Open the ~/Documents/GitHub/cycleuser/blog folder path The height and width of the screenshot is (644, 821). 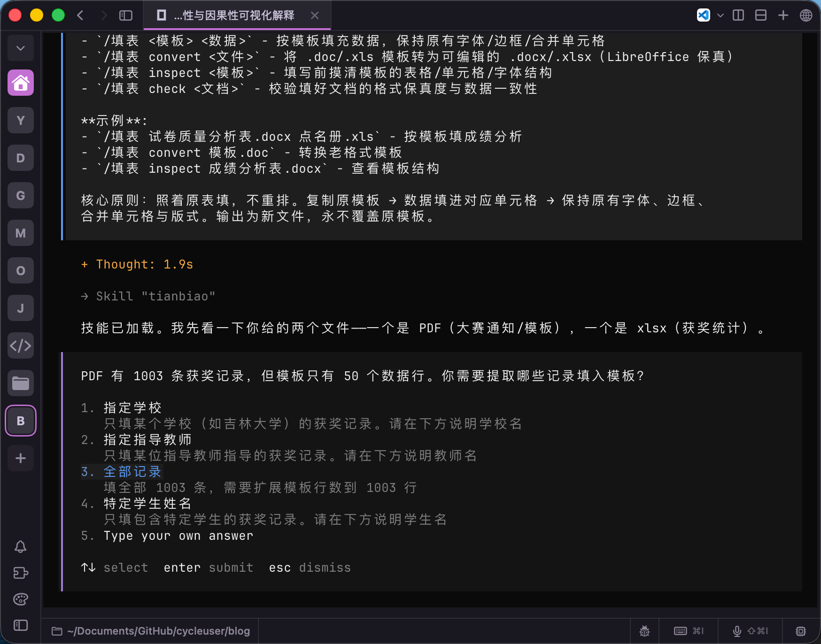(151, 631)
